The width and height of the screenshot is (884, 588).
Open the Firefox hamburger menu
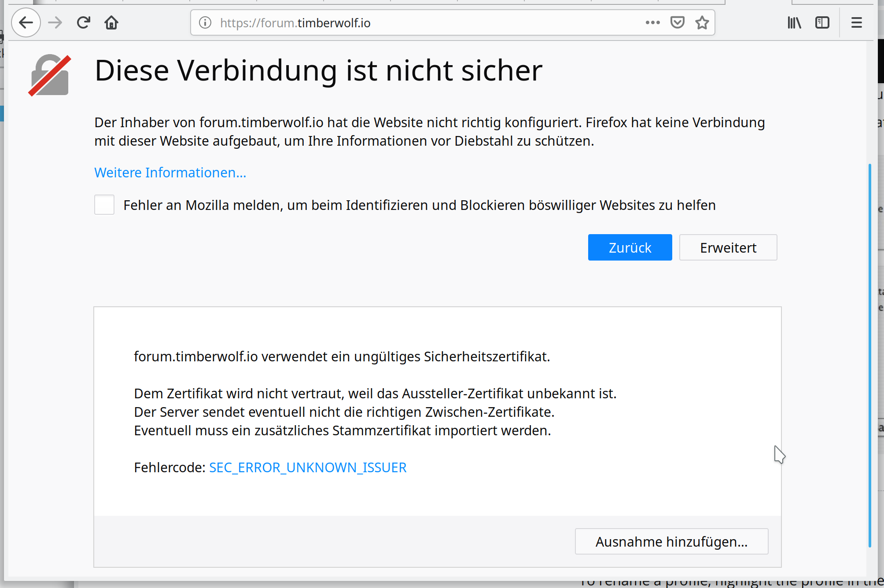(x=857, y=22)
